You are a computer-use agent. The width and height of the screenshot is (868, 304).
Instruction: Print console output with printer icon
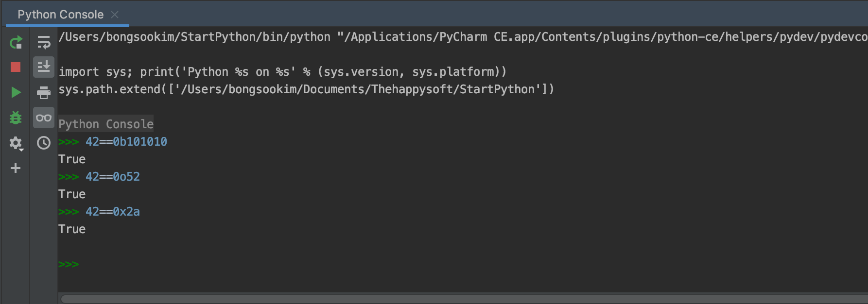(44, 92)
